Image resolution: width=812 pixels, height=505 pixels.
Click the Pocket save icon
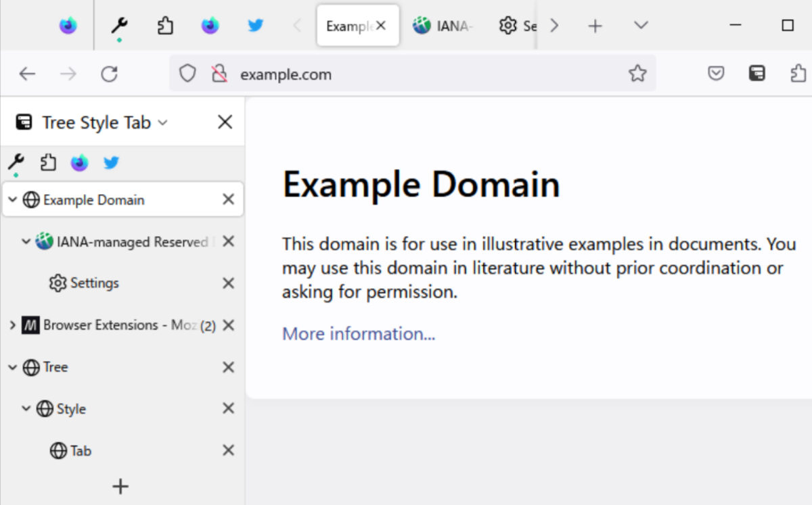[716, 74]
